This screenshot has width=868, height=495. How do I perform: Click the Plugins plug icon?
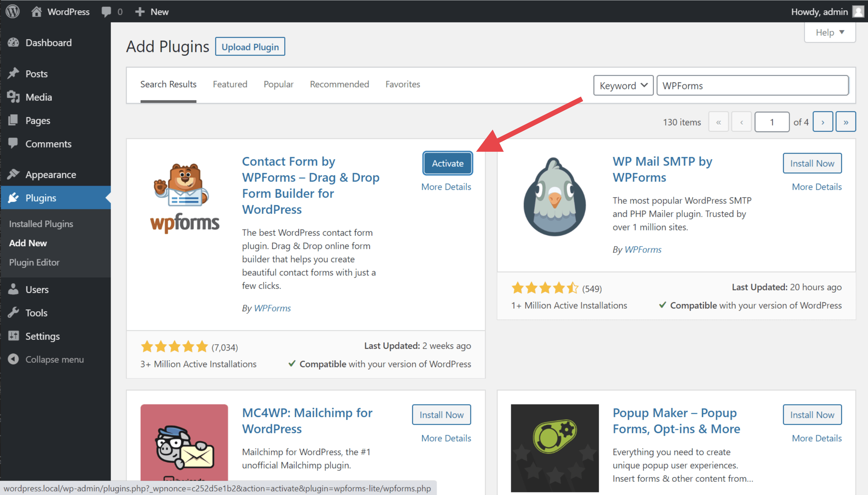click(x=13, y=198)
